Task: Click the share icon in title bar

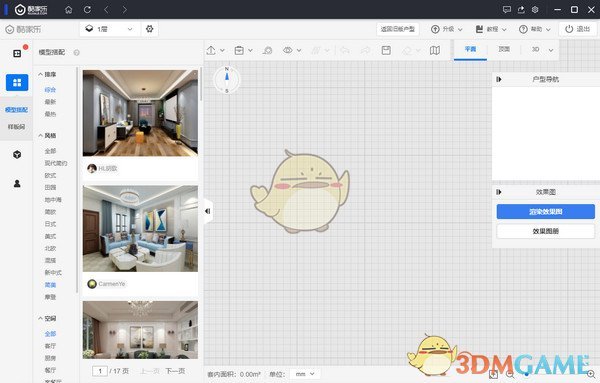Action: pos(521,10)
